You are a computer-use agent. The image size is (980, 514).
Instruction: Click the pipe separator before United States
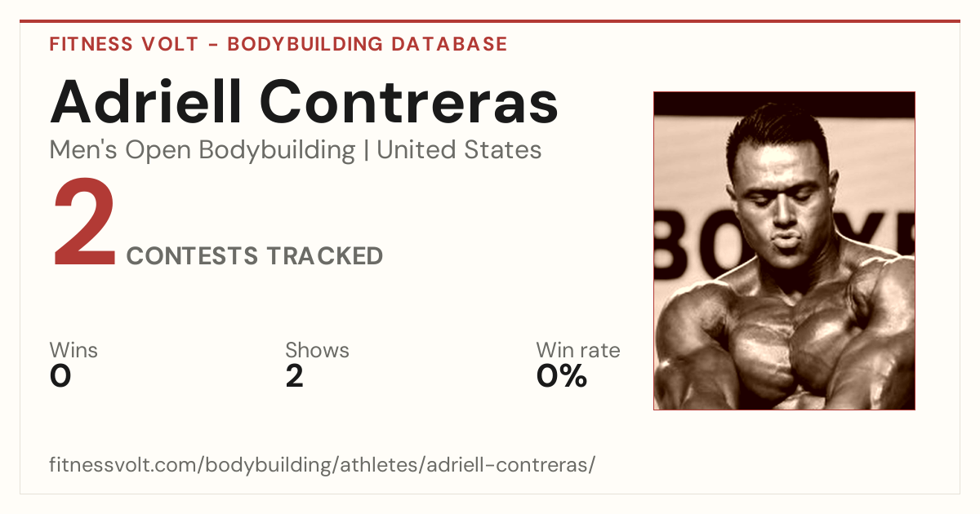point(366,151)
